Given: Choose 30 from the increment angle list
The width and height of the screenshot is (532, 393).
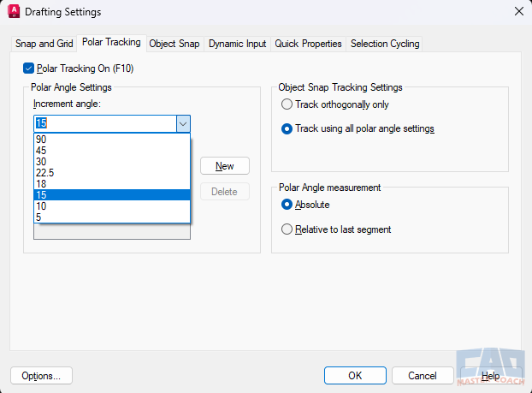Looking at the screenshot, I should [112, 162].
